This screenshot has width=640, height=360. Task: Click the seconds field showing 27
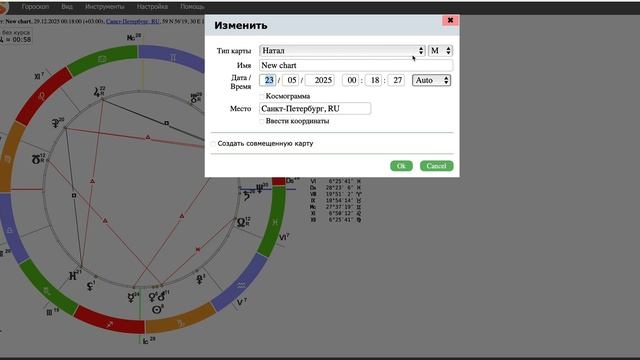click(396, 80)
